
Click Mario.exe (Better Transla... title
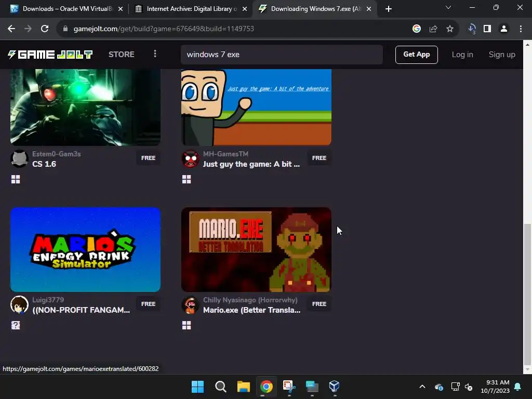tap(252, 310)
